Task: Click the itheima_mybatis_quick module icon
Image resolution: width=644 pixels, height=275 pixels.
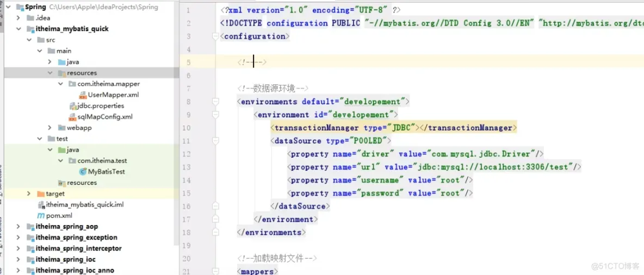Action: pyautogui.click(x=30, y=29)
